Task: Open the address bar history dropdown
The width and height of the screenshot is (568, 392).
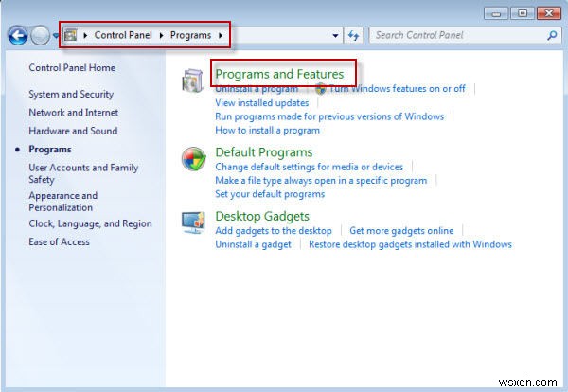Action: coord(335,35)
